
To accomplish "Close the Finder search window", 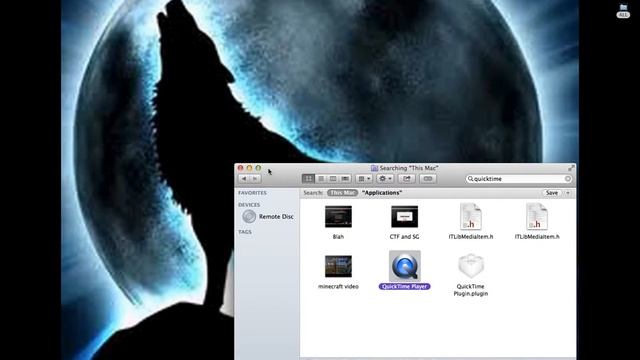I will [240, 168].
